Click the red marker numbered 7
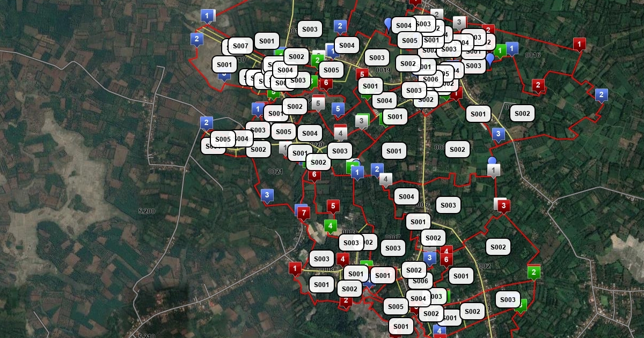644x338 pixels. pos(304,214)
